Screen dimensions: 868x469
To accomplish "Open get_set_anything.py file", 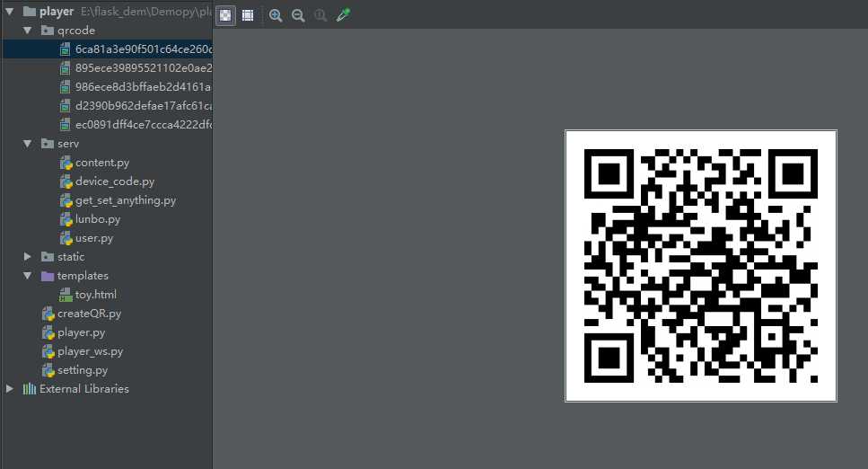I will [x=126, y=200].
